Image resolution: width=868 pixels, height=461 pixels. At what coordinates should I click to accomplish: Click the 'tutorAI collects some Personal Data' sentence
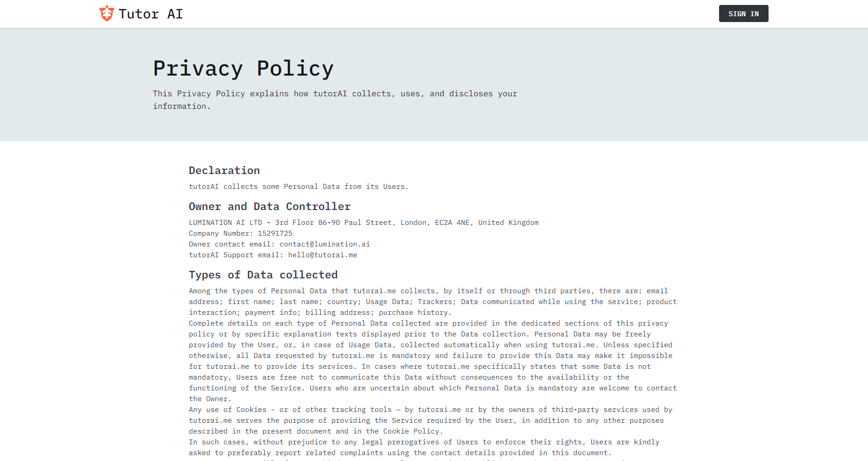coord(298,187)
